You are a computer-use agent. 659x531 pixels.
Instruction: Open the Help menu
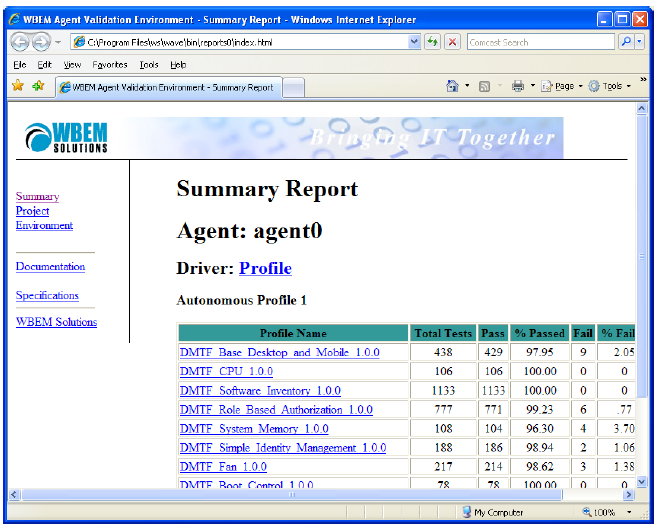[x=178, y=65]
